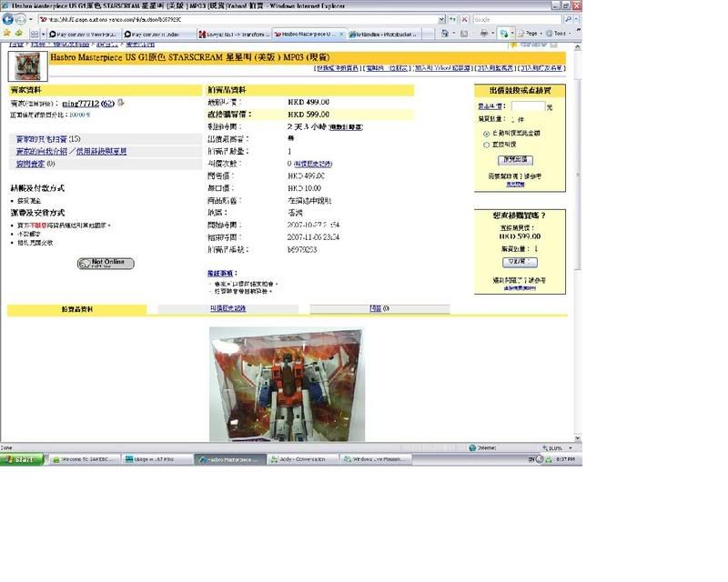Click the buy now button for HKD 599.00
Viewport: 728px width, 582px height.
pos(521,261)
